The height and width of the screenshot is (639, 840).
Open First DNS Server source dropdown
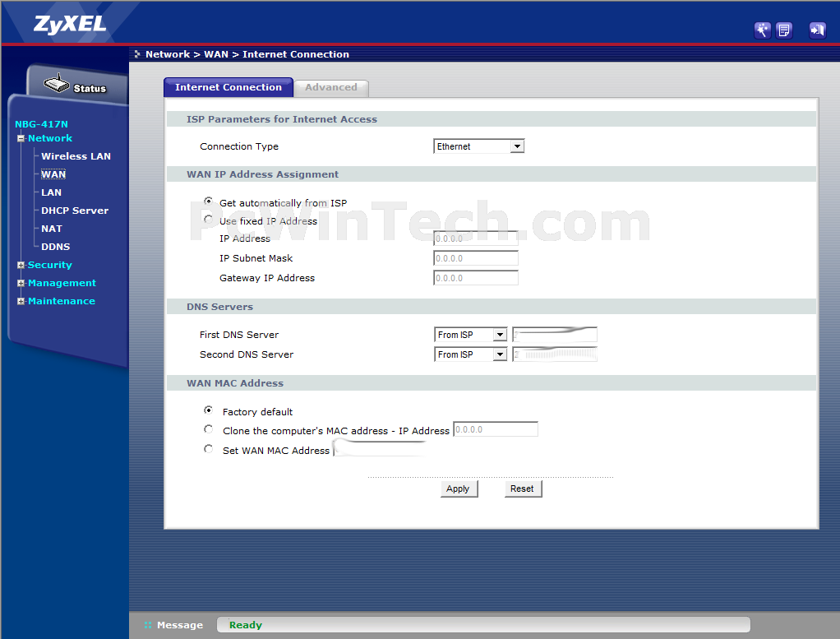tap(470, 335)
